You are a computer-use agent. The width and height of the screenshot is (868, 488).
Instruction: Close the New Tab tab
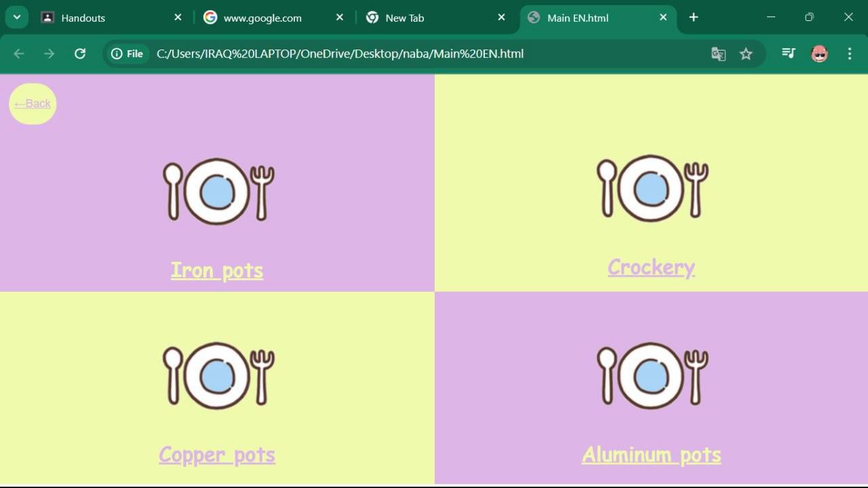(501, 18)
